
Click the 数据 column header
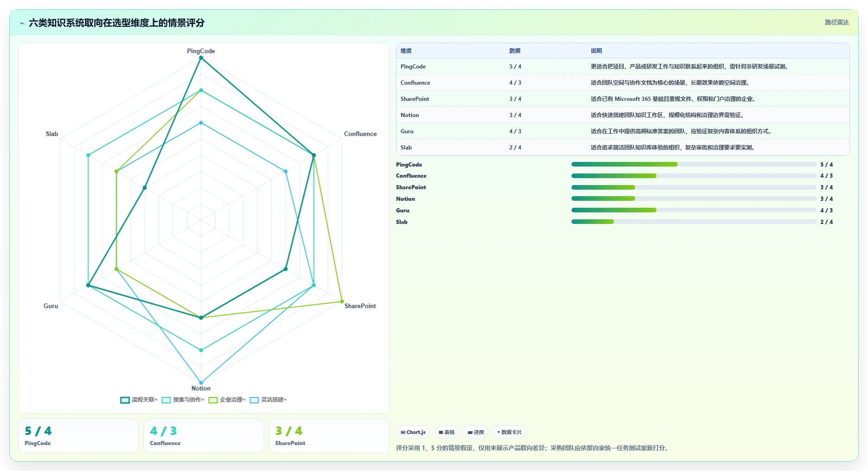[515, 51]
